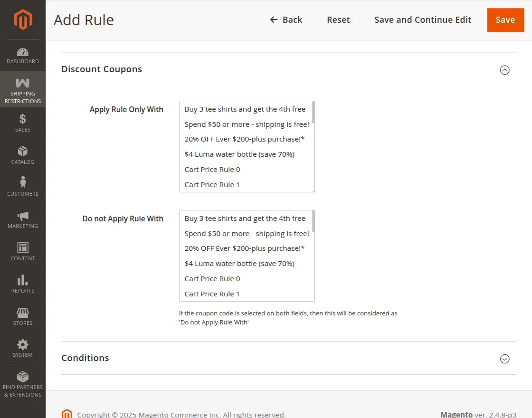Image resolution: width=532 pixels, height=418 pixels.
Task: Select '$4 Luma water bottle' in Apply Rule Only With
Action: (x=246, y=154)
